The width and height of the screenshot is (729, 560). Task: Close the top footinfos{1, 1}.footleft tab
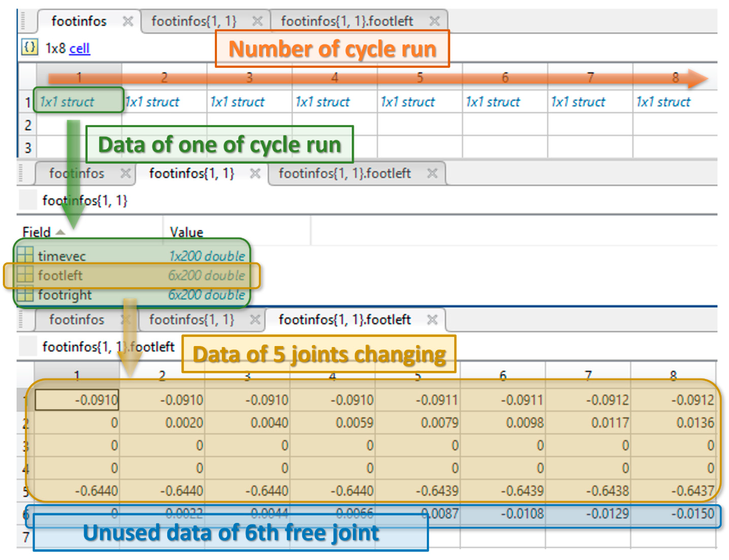coord(434,21)
